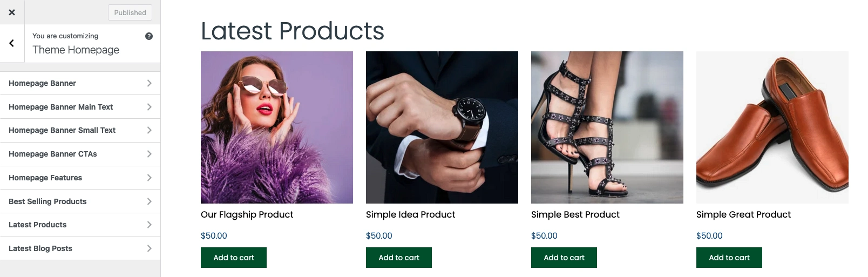The image size is (868, 277).
Task: Open the Homepage Banner CTAs section
Action: [80, 154]
